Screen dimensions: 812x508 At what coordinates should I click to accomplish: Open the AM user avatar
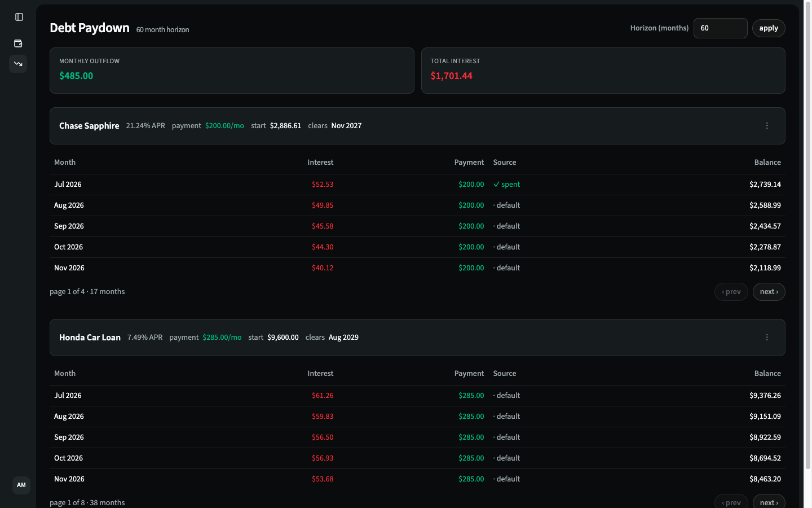(21, 485)
